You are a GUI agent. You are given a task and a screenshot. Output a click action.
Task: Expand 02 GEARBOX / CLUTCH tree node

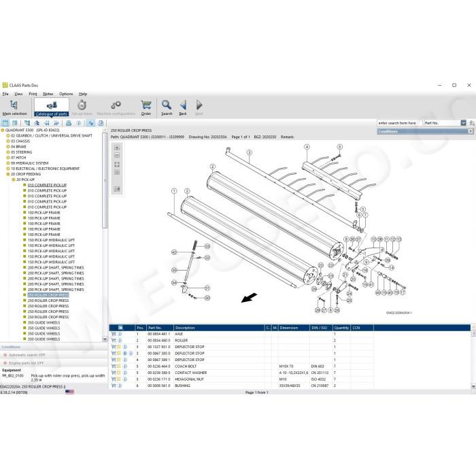pos(8,136)
